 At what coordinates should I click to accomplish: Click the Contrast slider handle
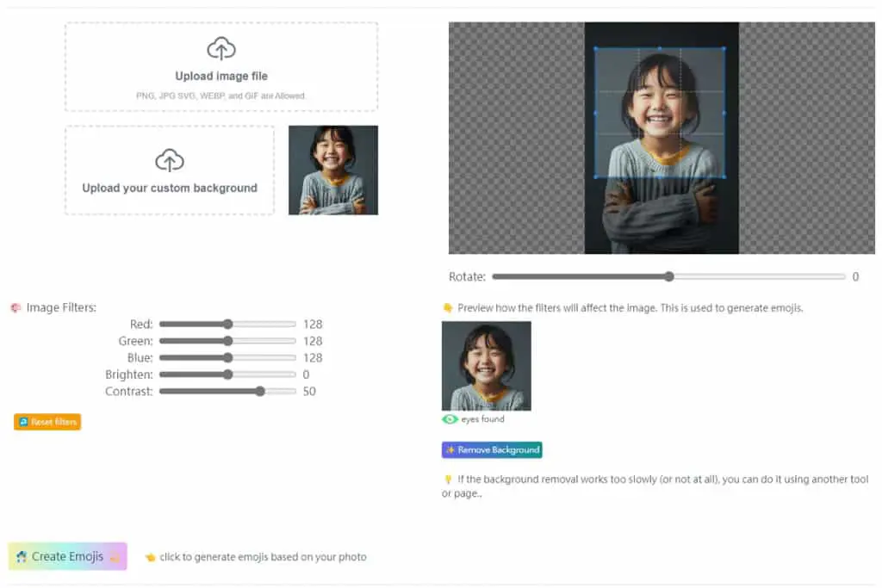click(x=260, y=391)
